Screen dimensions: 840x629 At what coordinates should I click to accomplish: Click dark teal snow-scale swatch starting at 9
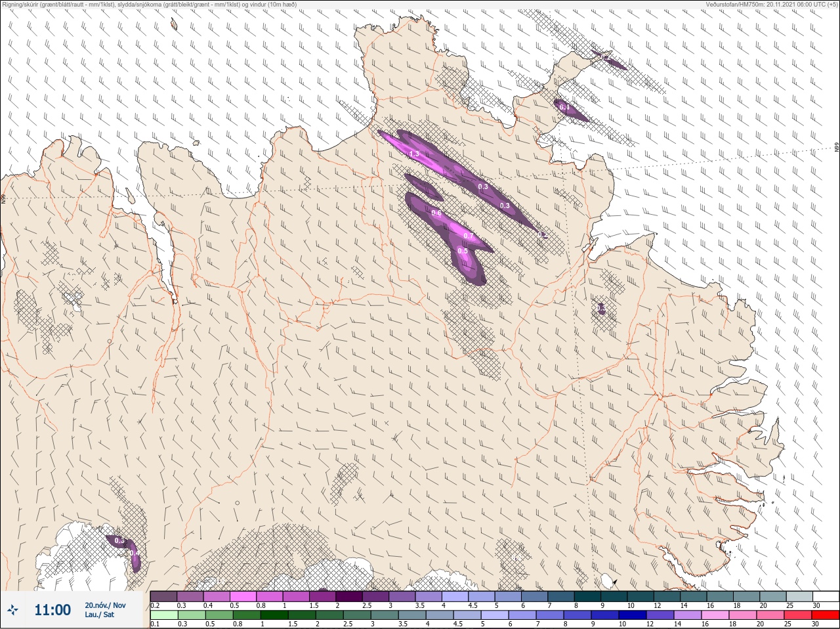tap(614, 596)
